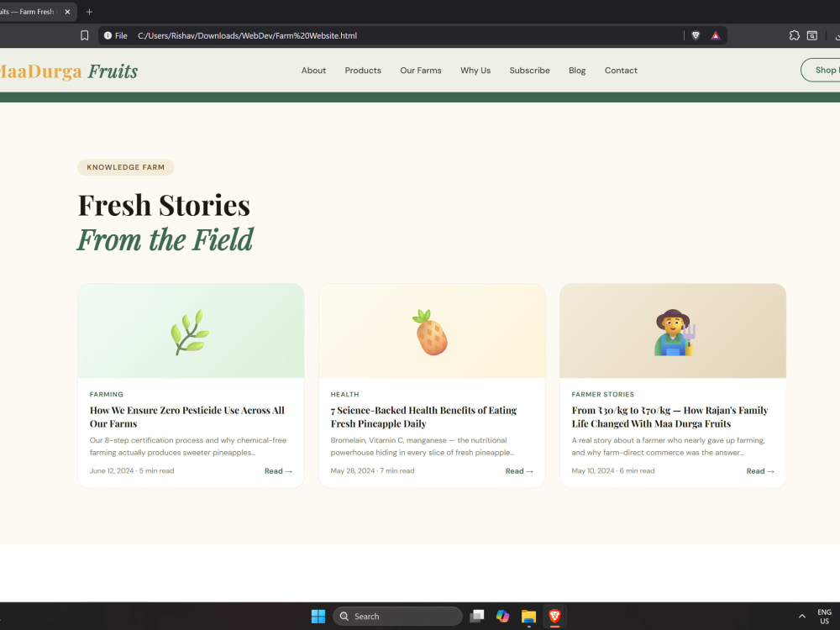Show hidden system tray icons chevron

(x=802, y=616)
